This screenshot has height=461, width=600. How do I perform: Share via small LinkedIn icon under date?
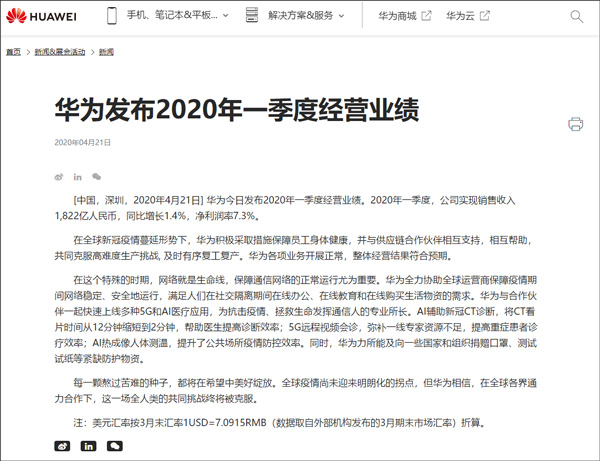coord(78,177)
